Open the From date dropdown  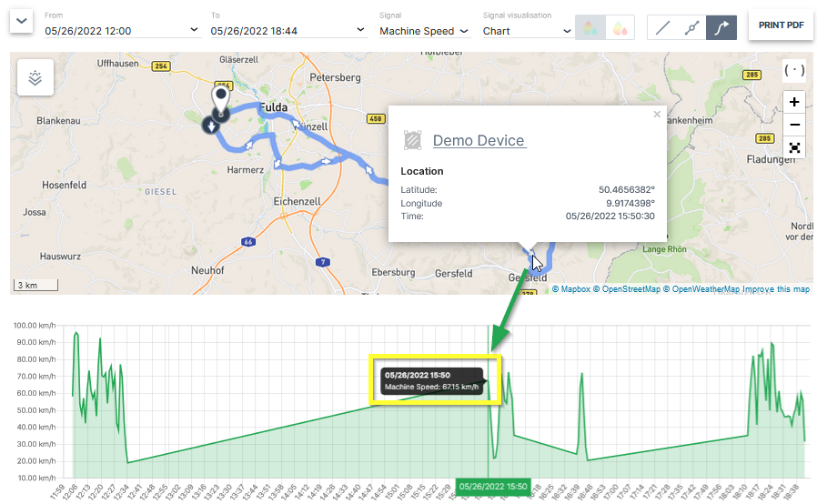122,31
